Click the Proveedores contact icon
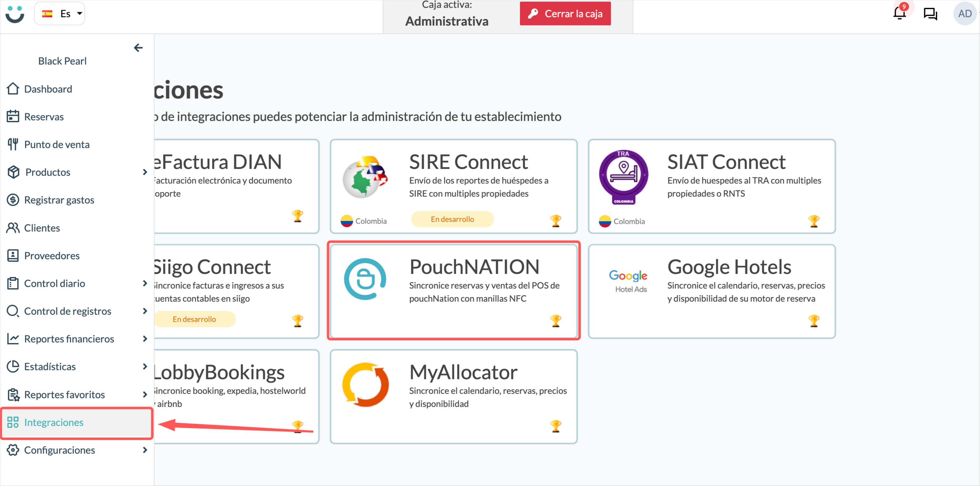980x486 pixels. pos(13,255)
